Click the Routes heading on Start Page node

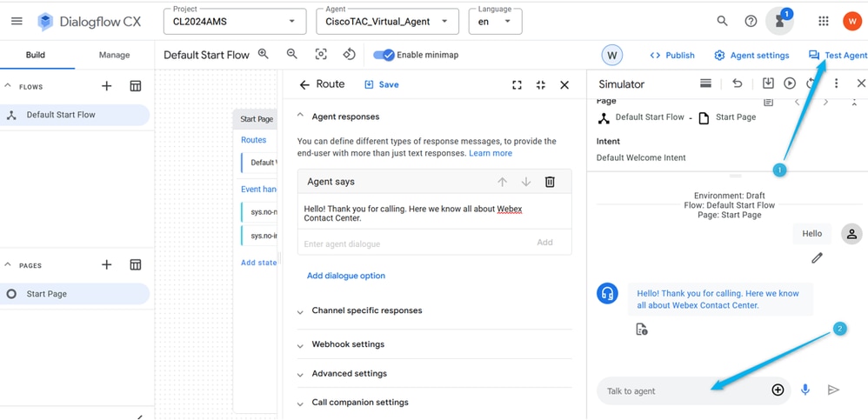tap(254, 140)
